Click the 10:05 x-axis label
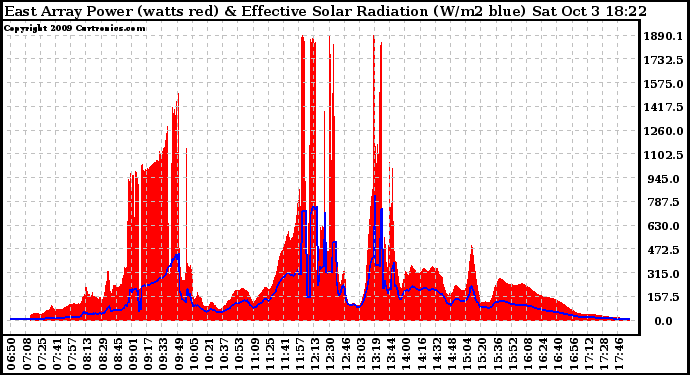This screenshot has width=690, height=375. (x=194, y=353)
